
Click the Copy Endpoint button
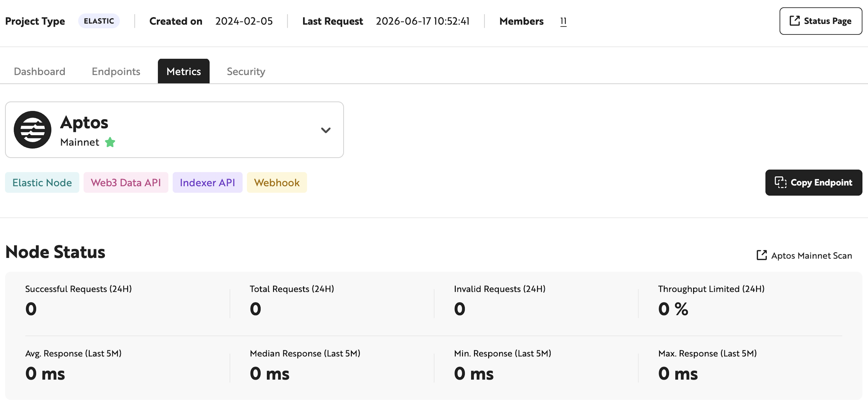pos(813,182)
